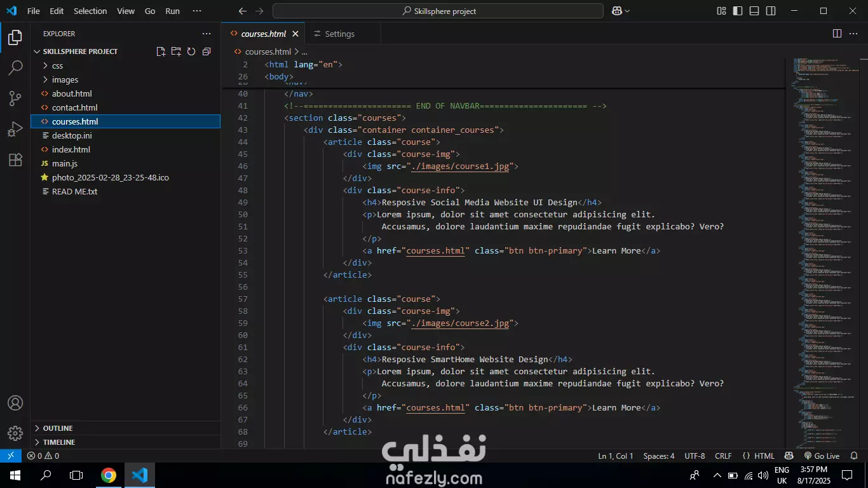Open the Go menu

(150, 11)
